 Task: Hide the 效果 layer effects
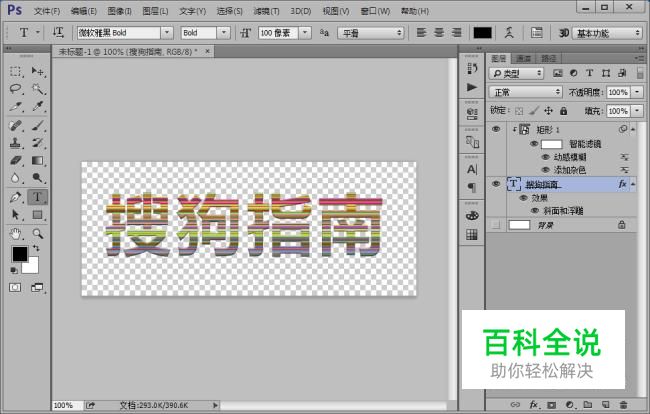pyautogui.click(x=523, y=198)
